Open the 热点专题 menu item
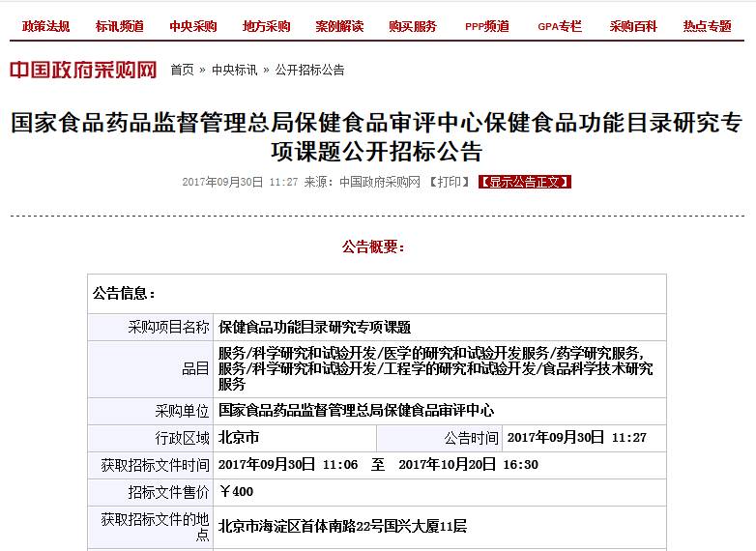 [707, 26]
